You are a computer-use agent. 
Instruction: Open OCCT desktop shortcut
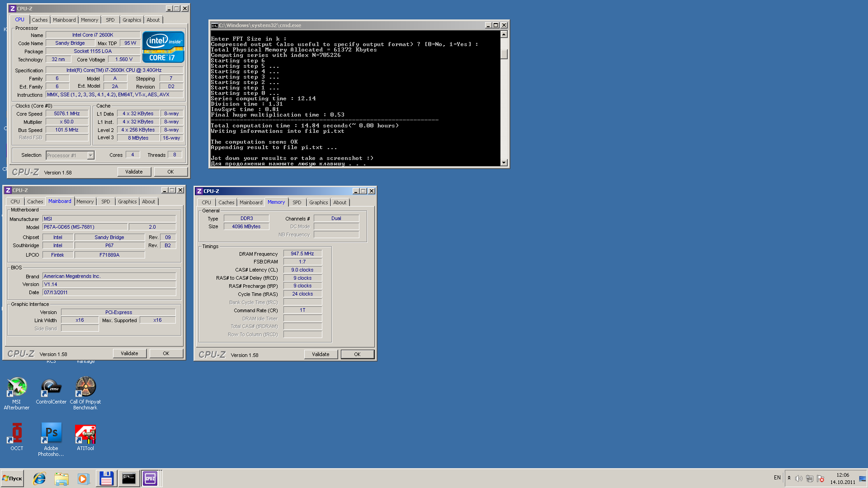pos(17,437)
